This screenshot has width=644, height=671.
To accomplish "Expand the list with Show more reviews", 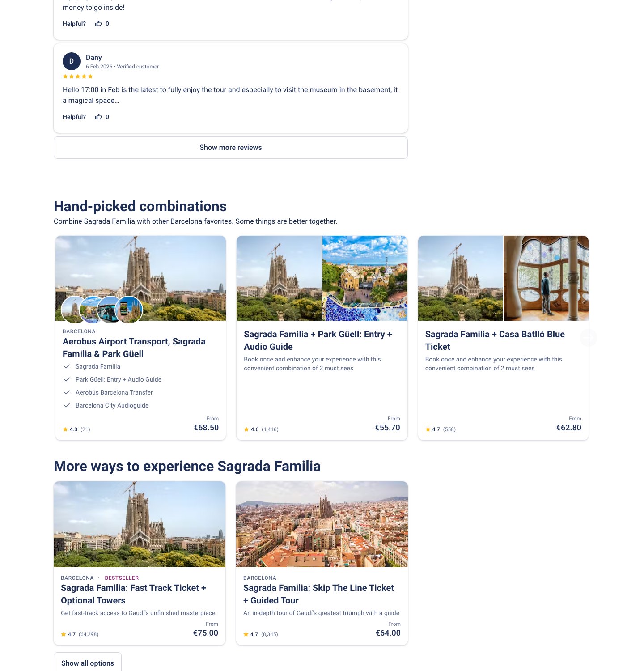I will [x=231, y=148].
